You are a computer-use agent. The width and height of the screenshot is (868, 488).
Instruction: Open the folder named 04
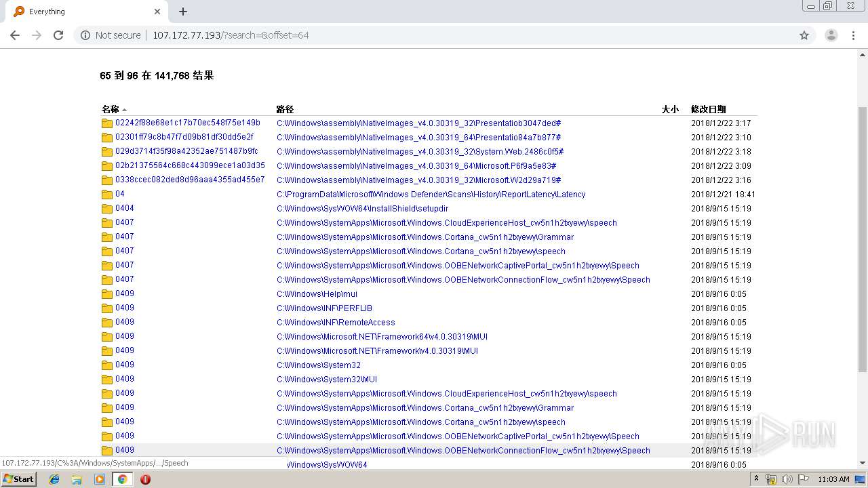120,194
